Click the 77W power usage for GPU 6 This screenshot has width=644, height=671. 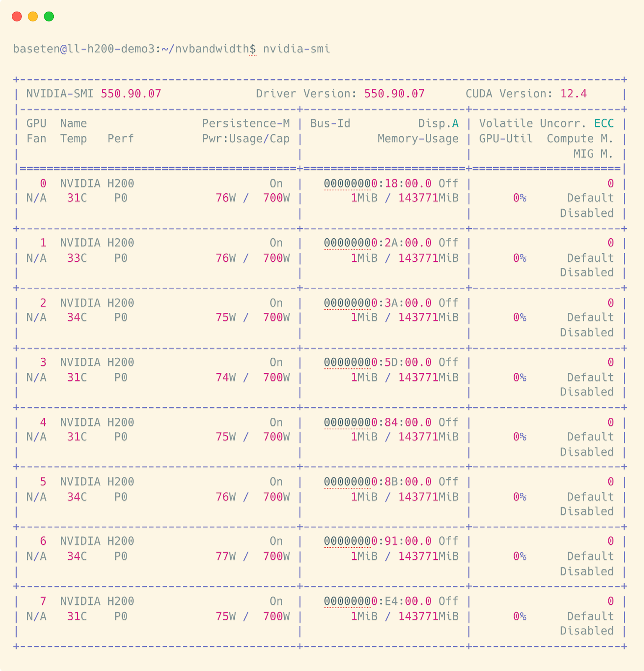click(226, 557)
